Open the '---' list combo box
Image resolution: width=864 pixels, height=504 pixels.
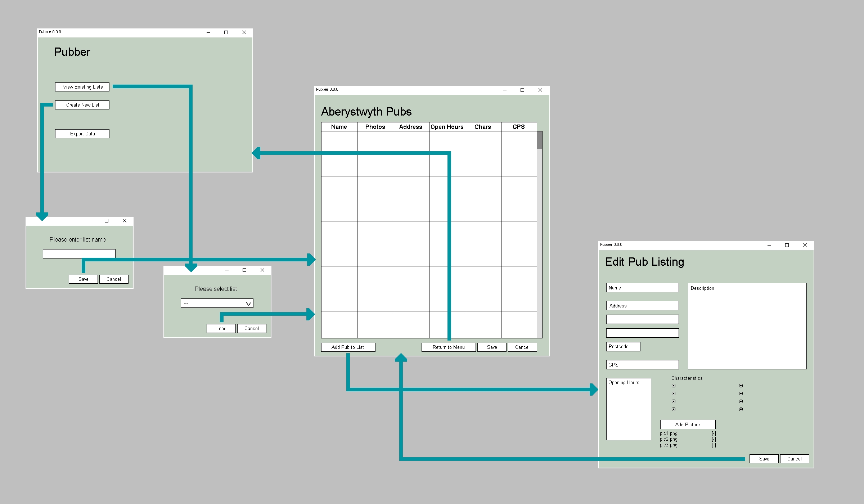click(x=212, y=303)
